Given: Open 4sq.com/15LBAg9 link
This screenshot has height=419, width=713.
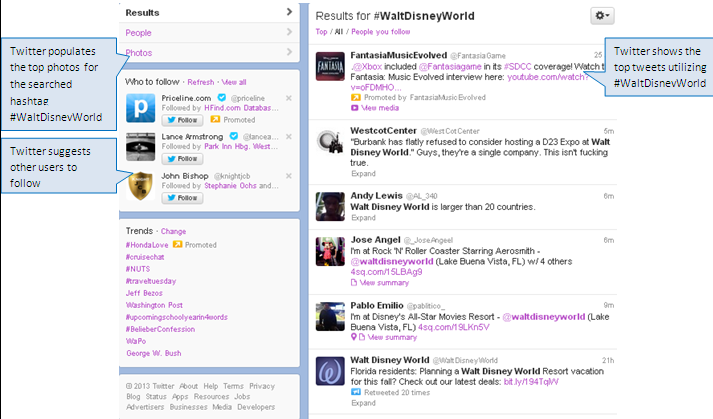Looking at the screenshot, I should click(386, 272).
